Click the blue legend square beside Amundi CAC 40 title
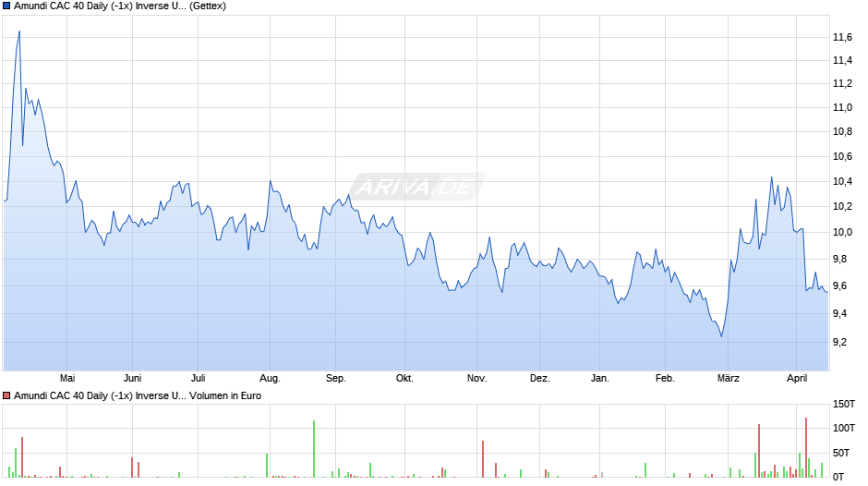Image resolution: width=868 pixels, height=486 pixels. pos(6,6)
